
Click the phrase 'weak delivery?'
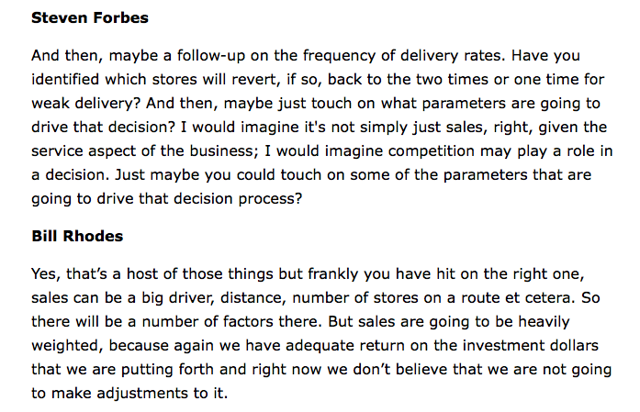click(x=86, y=103)
